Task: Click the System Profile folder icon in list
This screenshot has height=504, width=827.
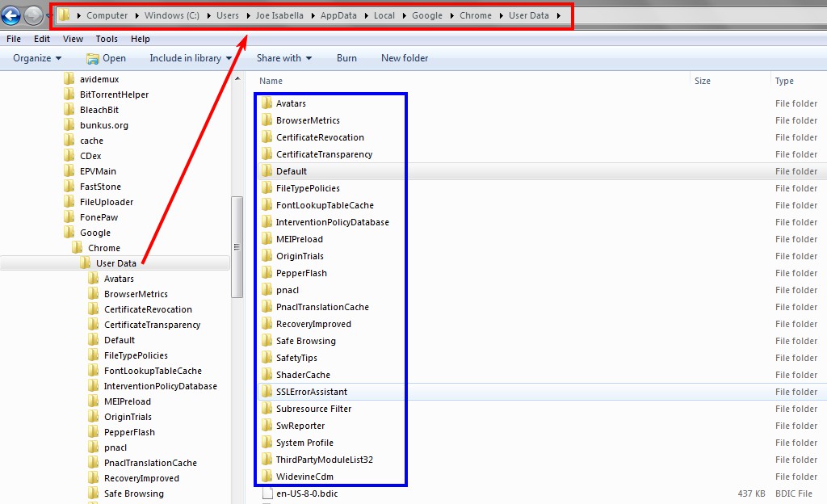Action: pos(267,443)
